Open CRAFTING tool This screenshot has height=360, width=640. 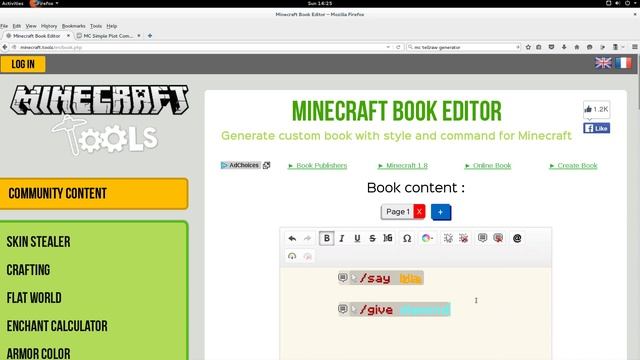click(28, 270)
